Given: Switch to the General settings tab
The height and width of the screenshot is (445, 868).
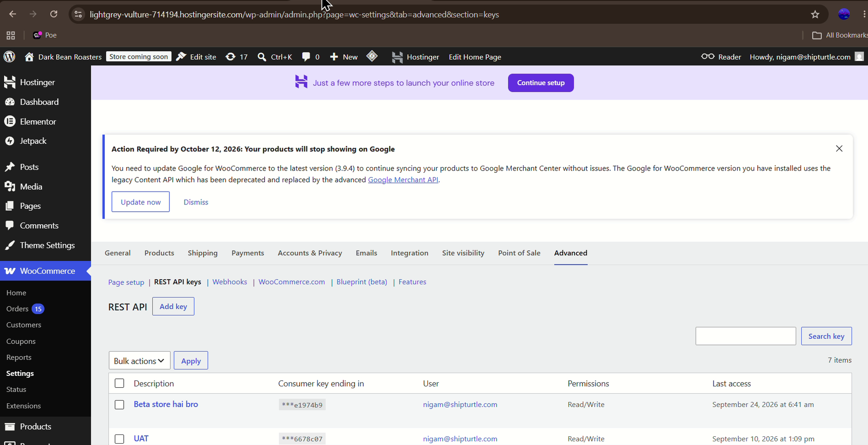Looking at the screenshot, I should (x=118, y=253).
